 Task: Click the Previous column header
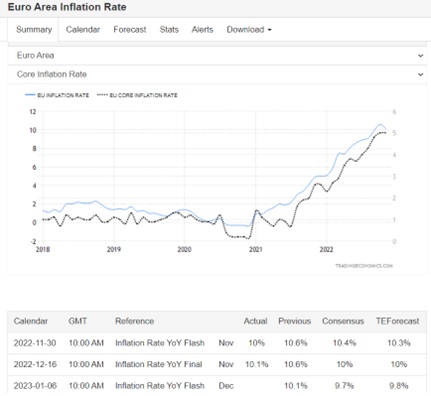[295, 321]
